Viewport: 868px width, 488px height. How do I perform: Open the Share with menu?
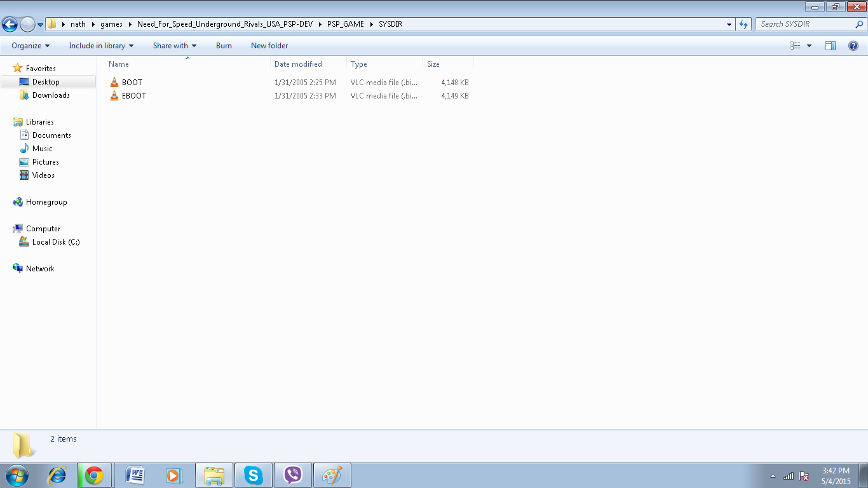pos(175,46)
